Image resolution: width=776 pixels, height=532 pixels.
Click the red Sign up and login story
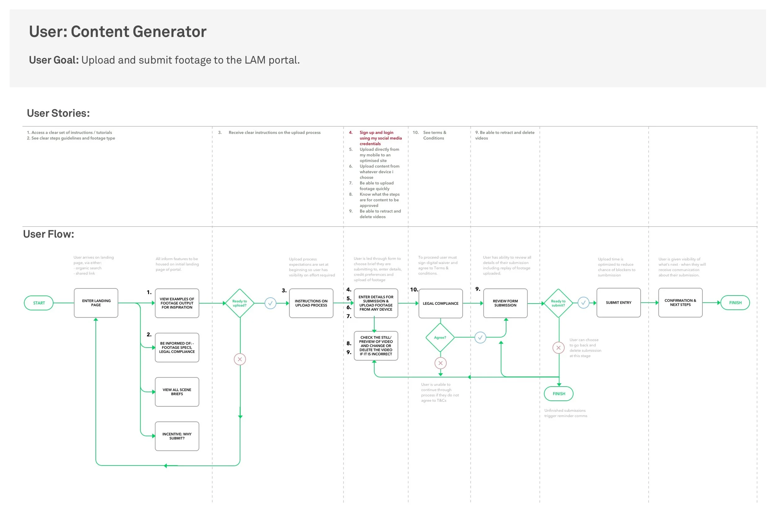tap(380, 138)
